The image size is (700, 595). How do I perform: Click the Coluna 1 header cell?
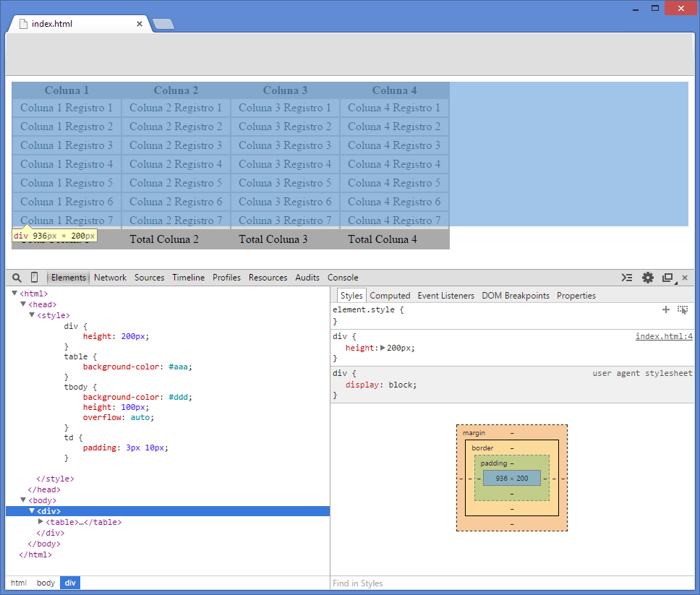coord(67,90)
